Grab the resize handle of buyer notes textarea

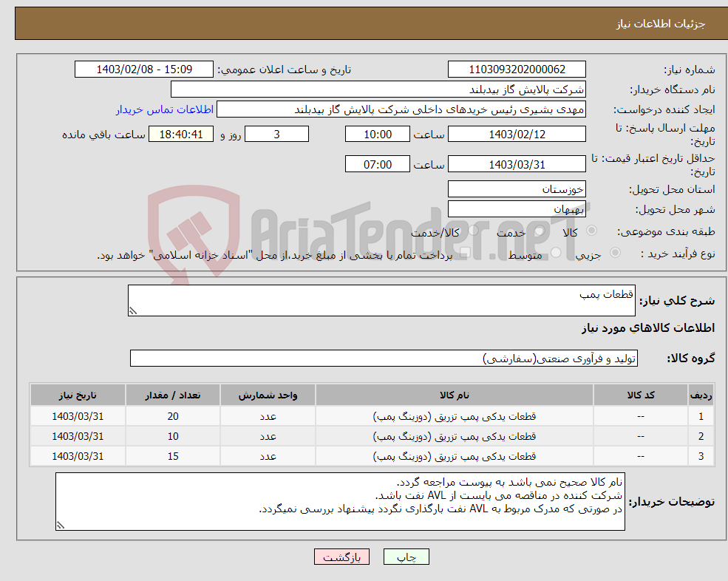(x=61, y=526)
